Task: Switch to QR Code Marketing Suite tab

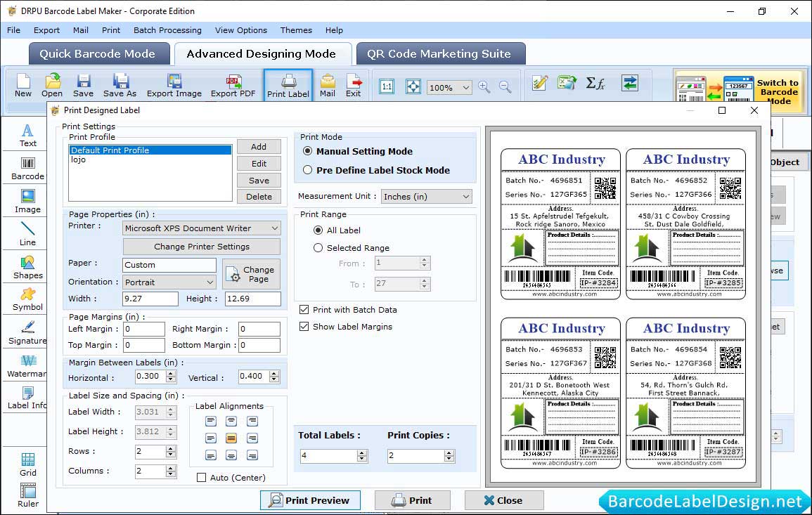Action: [x=440, y=54]
